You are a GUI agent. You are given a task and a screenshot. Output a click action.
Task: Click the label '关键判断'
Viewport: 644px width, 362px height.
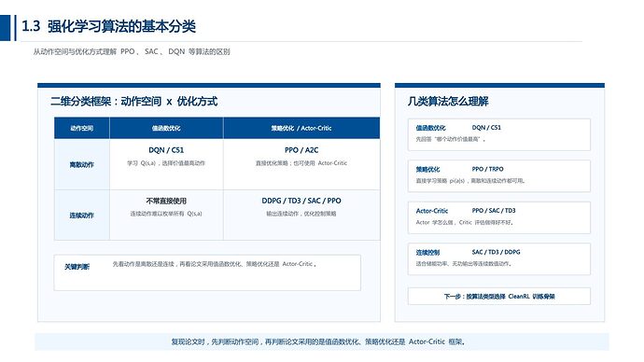[77, 267]
